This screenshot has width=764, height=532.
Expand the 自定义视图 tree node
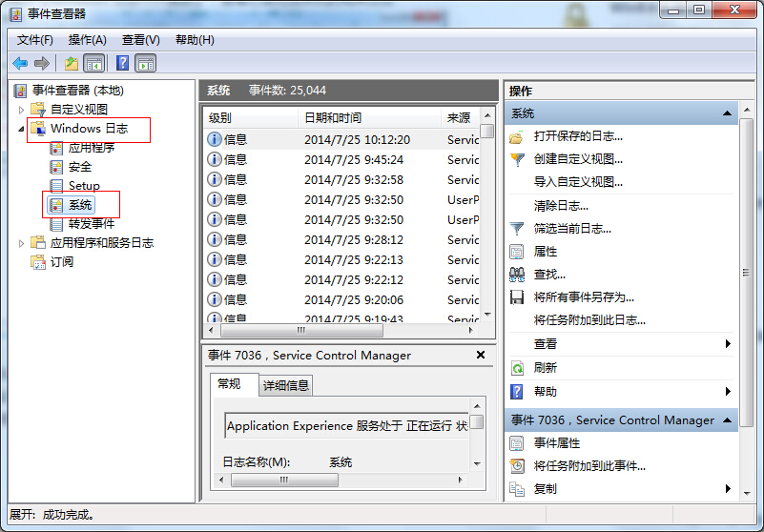click(22, 110)
